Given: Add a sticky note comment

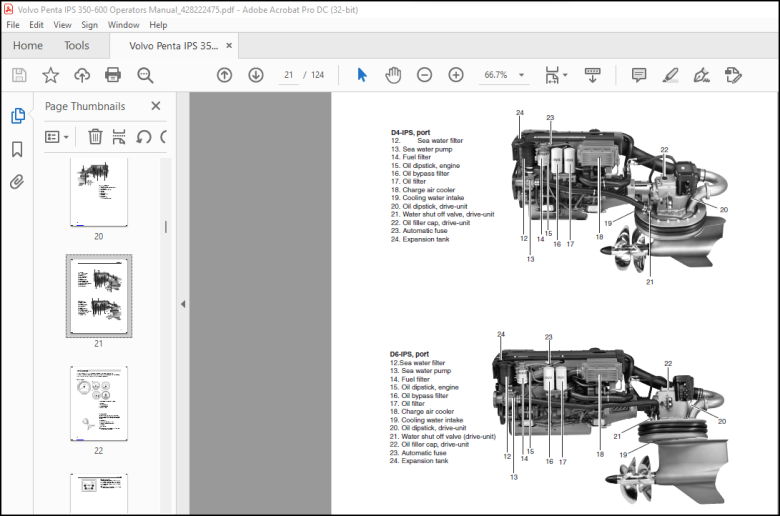Looking at the screenshot, I should coord(639,75).
